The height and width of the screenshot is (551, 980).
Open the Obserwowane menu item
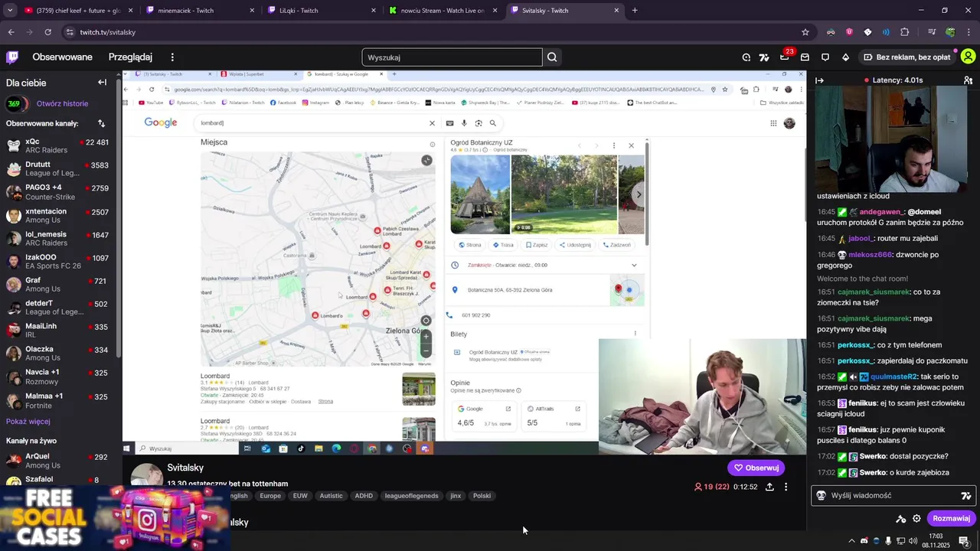click(62, 57)
